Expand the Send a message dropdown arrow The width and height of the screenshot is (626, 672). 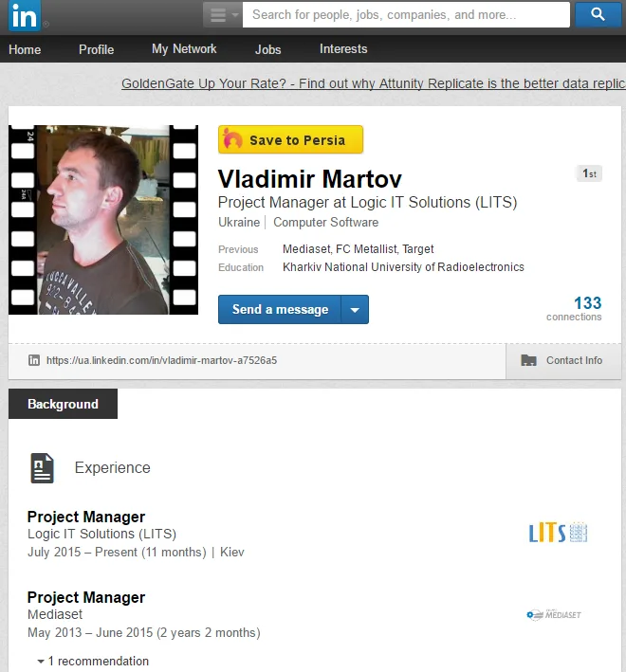pos(355,309)
